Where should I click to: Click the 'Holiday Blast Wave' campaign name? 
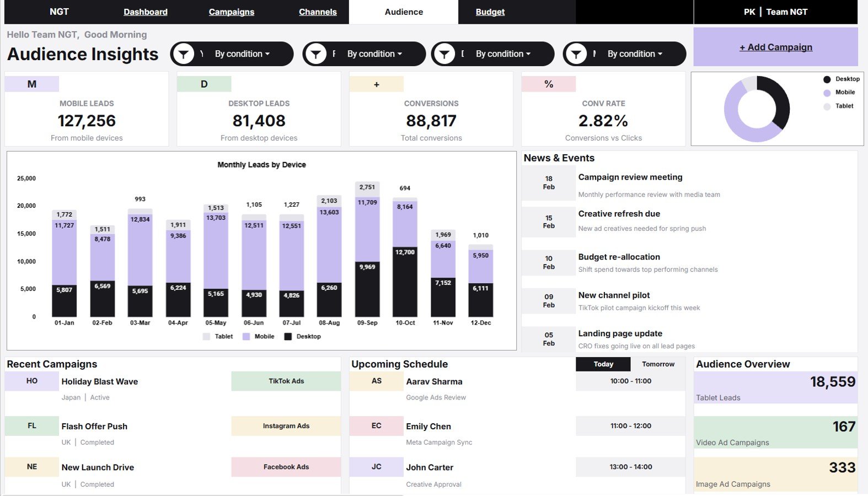click(x=100, y=381)
